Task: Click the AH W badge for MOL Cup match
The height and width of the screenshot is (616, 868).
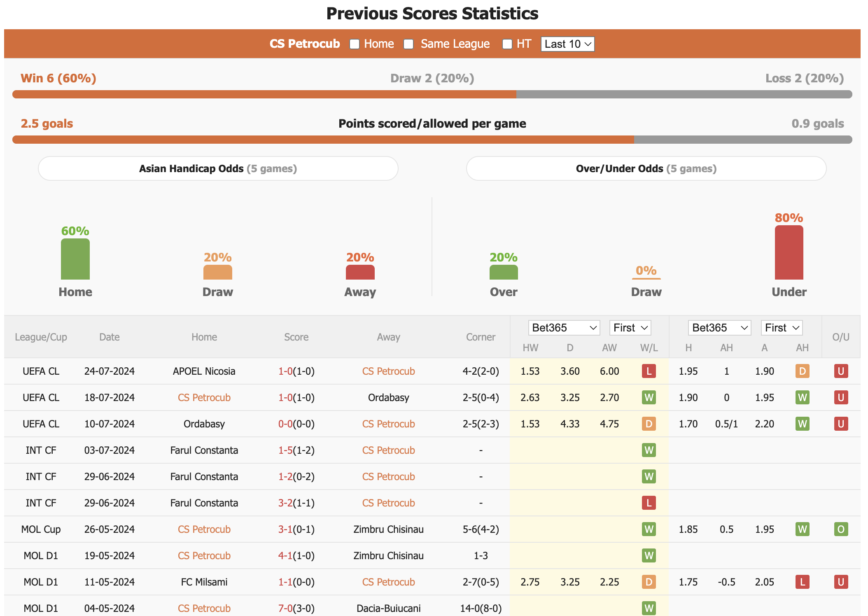Action: (x=803, y=529)
